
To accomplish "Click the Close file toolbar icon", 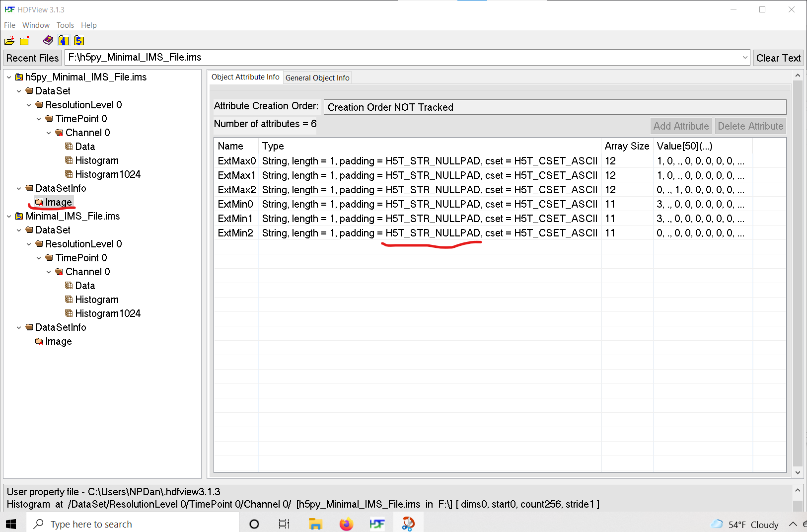I will (24, 41).
